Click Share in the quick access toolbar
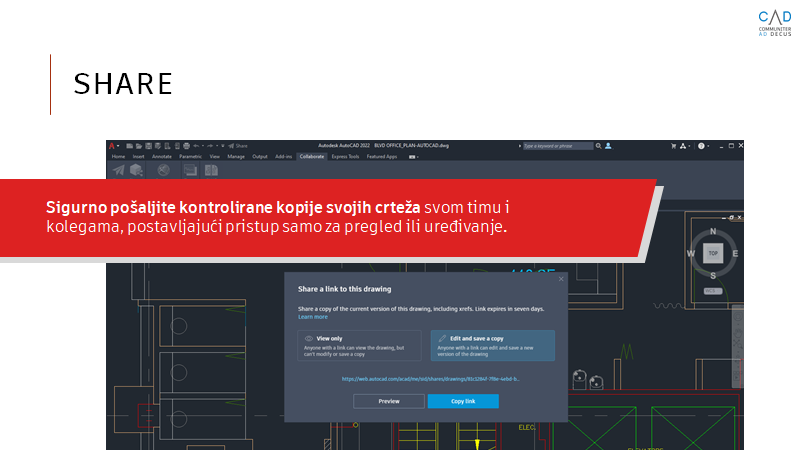The height and width of the screenshot is (450, 800). (x=238, y=146)
